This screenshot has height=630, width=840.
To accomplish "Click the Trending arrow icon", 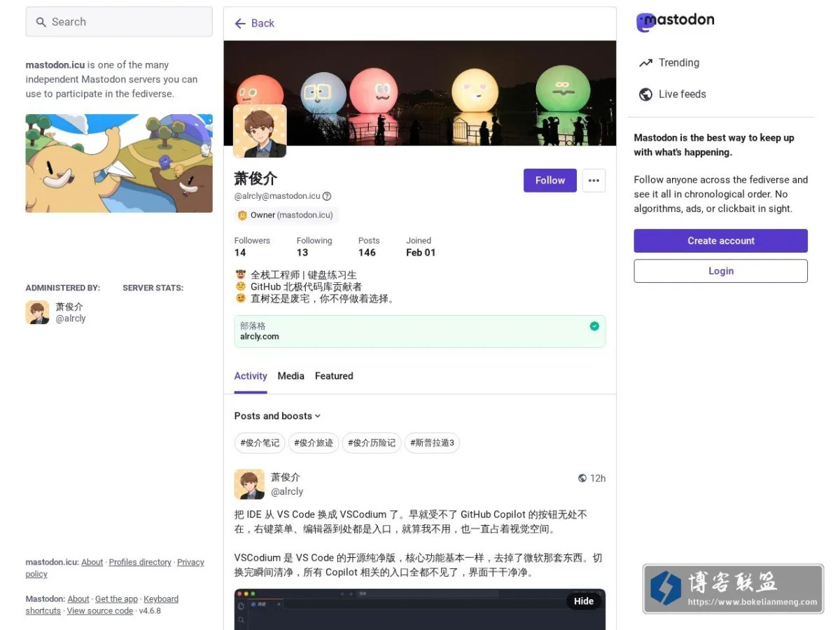I will [645, 63].
